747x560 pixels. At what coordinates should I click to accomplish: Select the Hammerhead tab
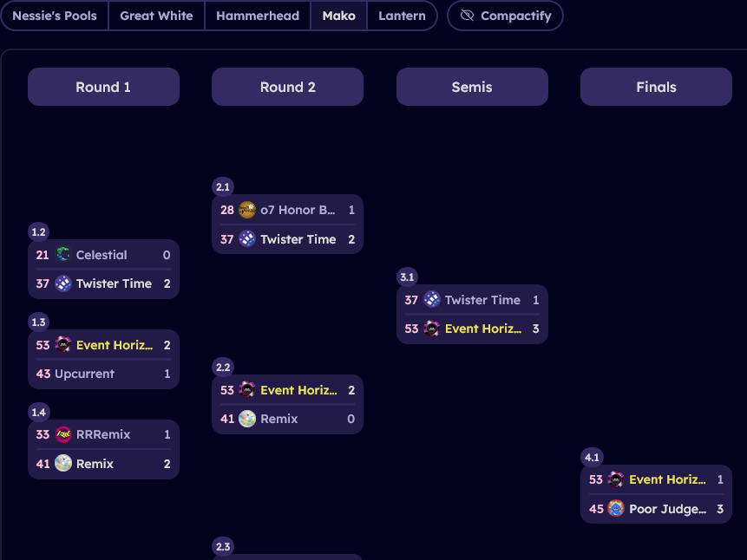click(x=258, y=16)
